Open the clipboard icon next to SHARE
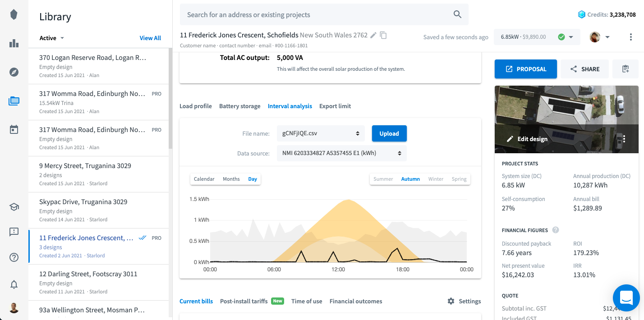The width and height of the screenshot is (644, 320). tap(626, 69)
